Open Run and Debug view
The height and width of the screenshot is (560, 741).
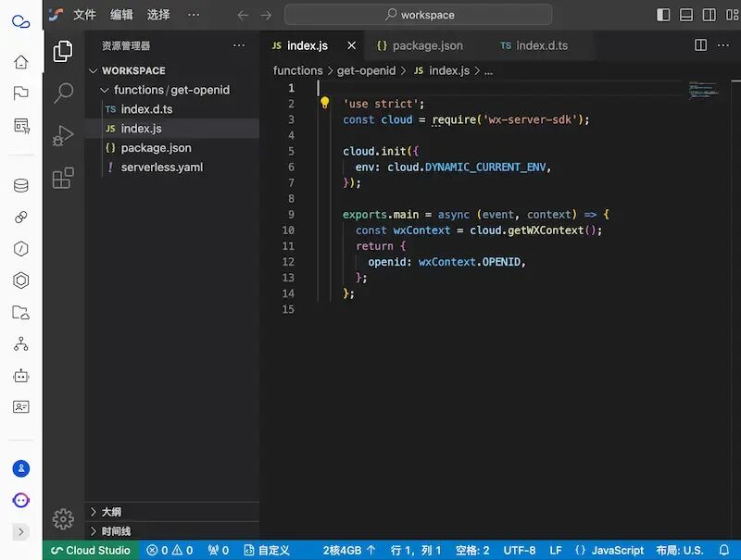click(x=63, y=135)
